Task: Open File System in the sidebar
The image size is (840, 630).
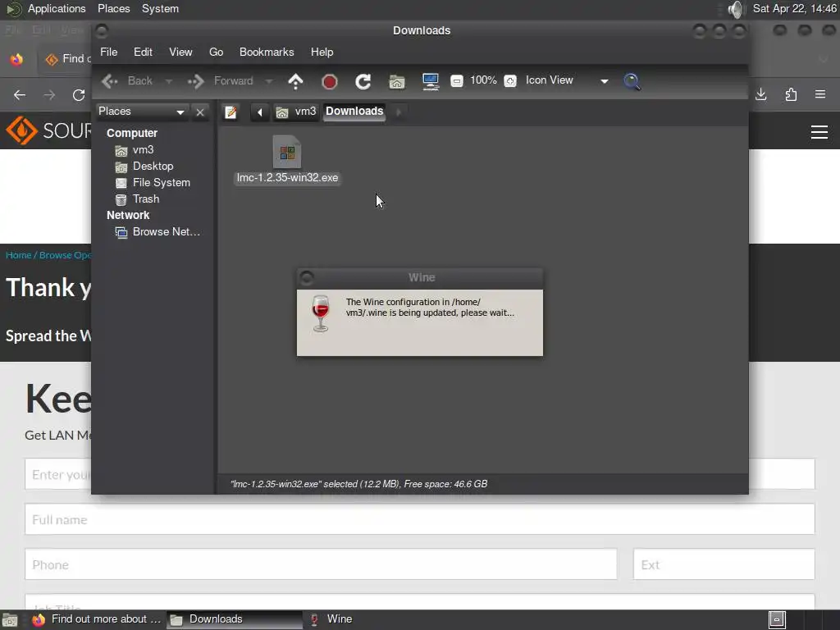Action: pyautogui.click(x=153, y=183)
